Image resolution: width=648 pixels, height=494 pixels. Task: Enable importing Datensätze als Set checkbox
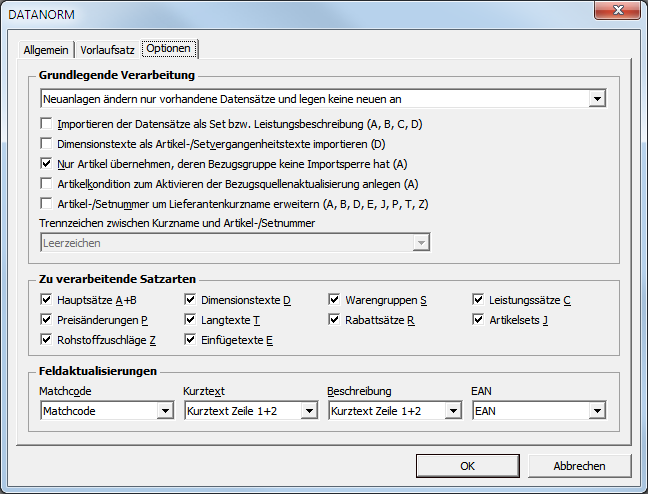[x=47, y=124]
